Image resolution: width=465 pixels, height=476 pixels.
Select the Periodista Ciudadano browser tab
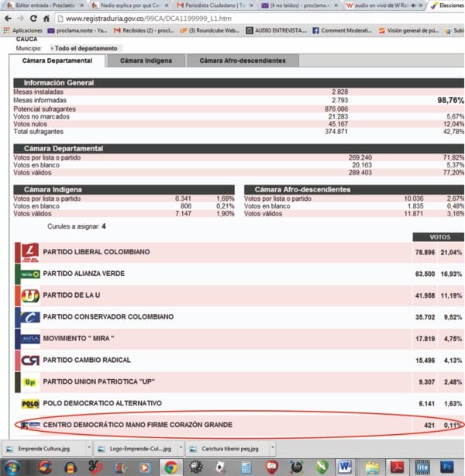pos(215,5)
